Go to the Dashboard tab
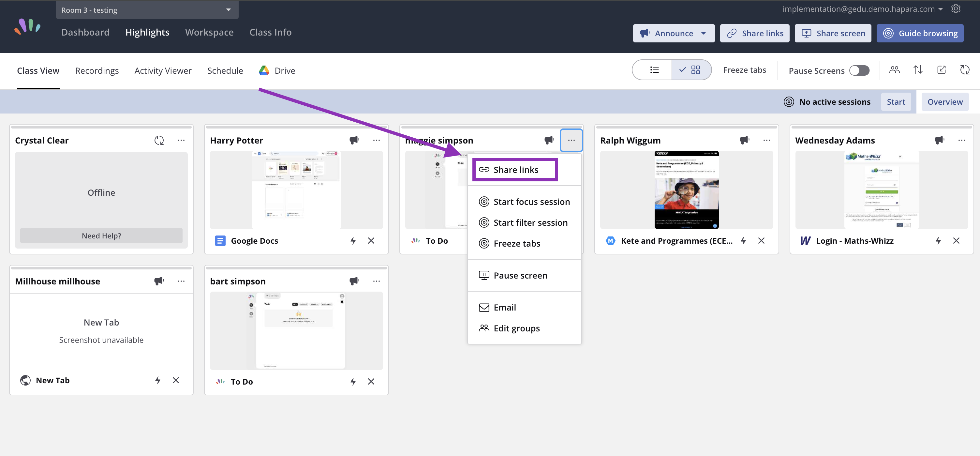Viewport: 980px width, 456px height. point(85,32)
